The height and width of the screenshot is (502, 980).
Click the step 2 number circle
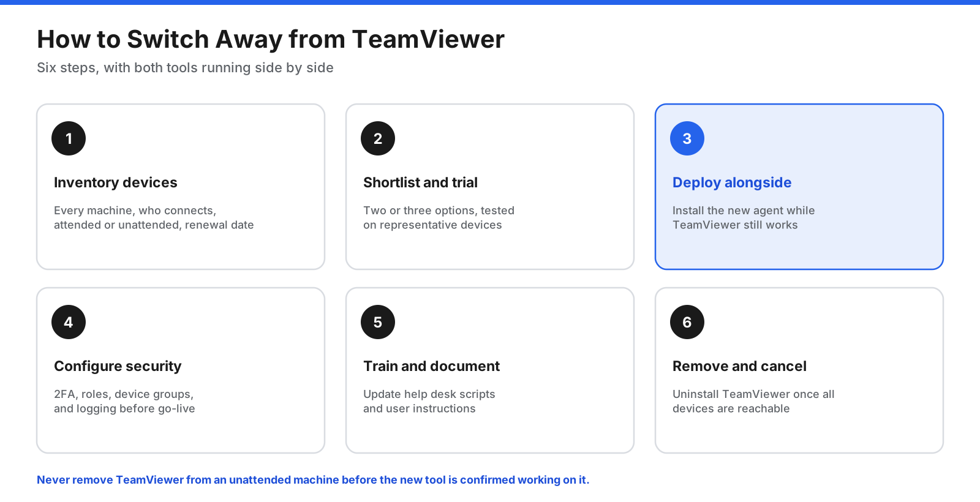[x=378, y=138]
